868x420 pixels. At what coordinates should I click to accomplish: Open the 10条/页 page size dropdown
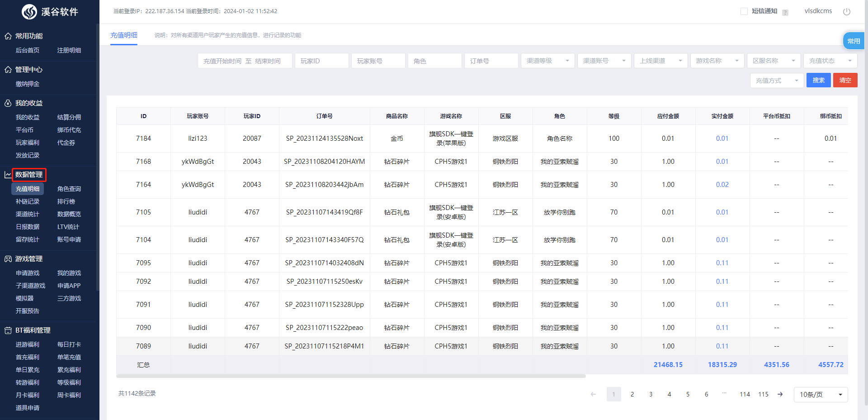pos(821,395)
